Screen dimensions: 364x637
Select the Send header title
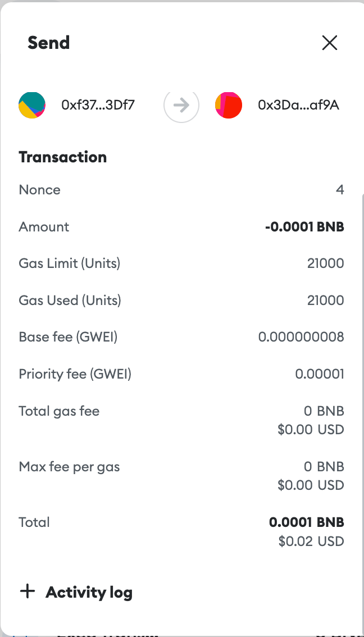pos(48,43)
